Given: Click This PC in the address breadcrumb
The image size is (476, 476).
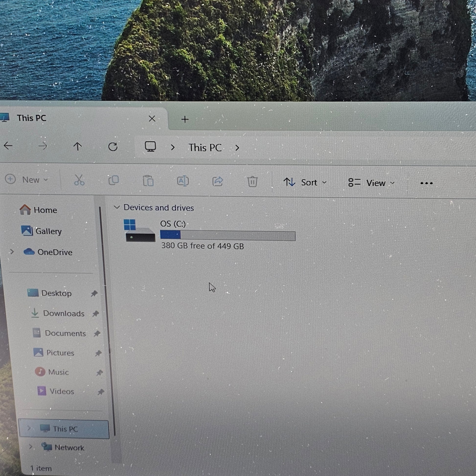Looking at the screenshot, I should (x=205, y=148).
